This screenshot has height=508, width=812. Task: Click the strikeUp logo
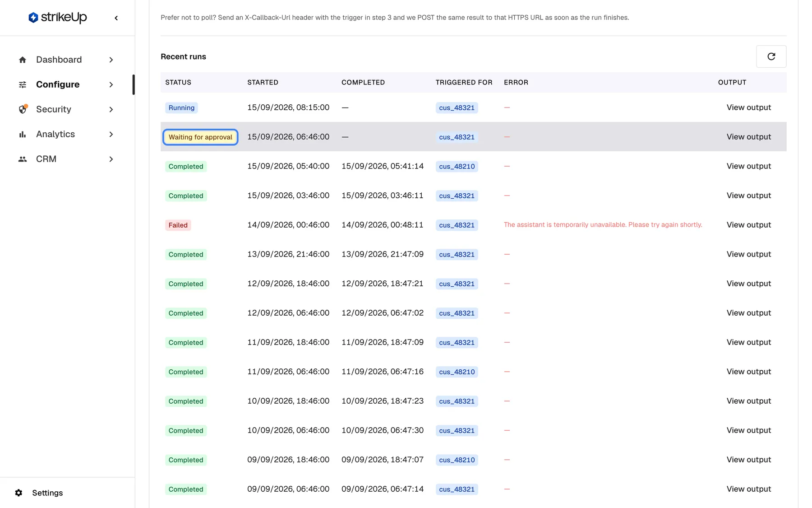point(58,18)
